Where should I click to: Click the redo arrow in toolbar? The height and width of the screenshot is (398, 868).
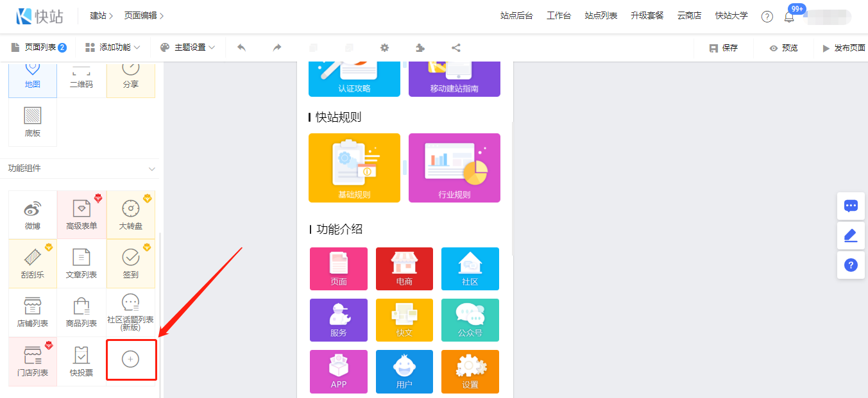277,47
